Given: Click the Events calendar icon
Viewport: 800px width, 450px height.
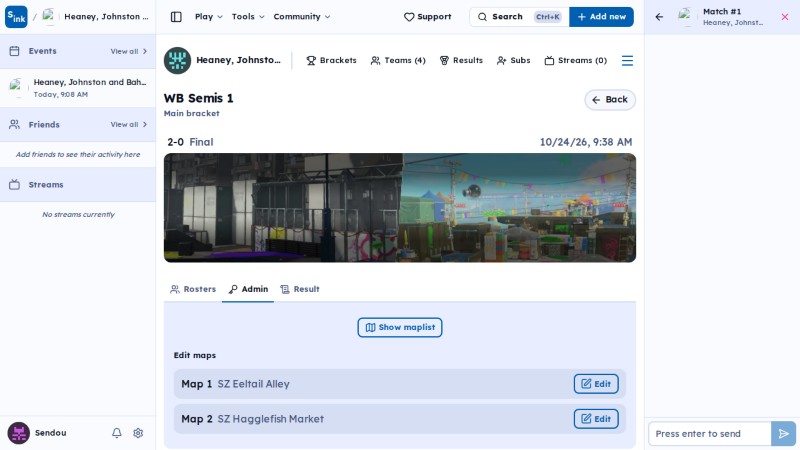Looking at the screenshot, I should [14, 51].
